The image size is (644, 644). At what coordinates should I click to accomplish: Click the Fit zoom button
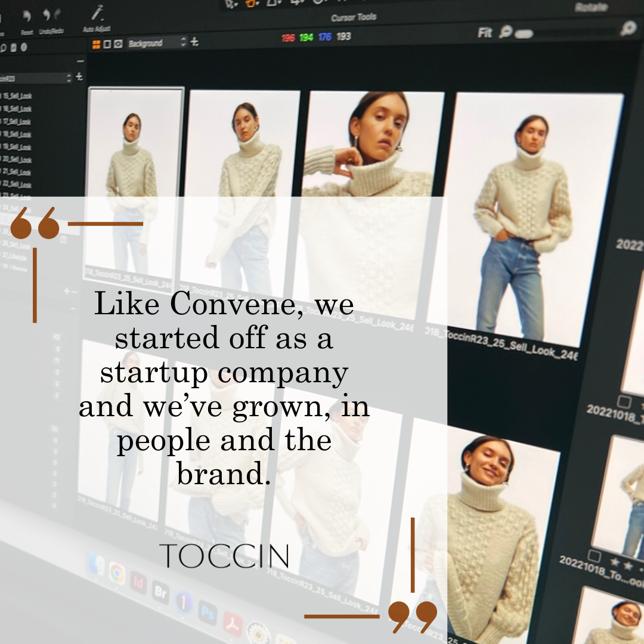tap(485, 32)
